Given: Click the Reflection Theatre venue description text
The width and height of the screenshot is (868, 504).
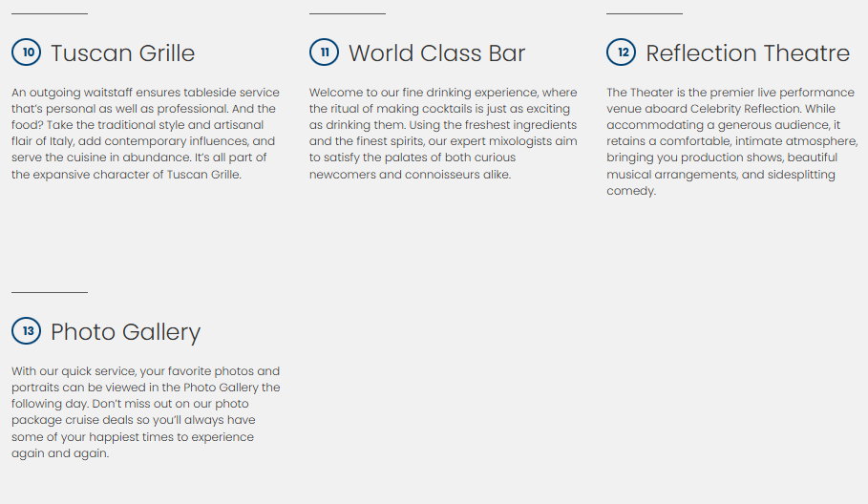Looking at the screenshot, I should 731,141.
